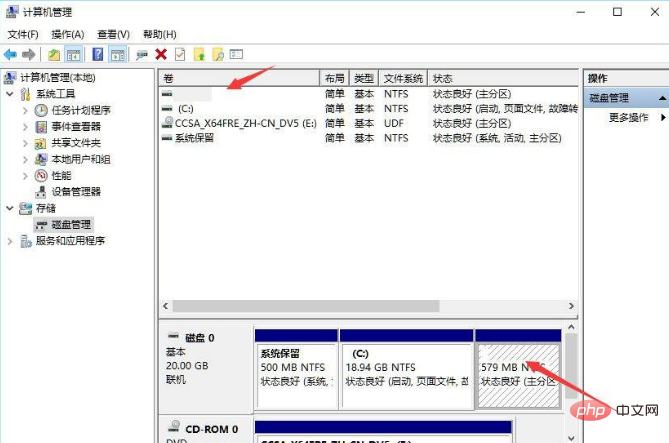
Task: Click the Shared Folders icon
Action: pos(41,143)
